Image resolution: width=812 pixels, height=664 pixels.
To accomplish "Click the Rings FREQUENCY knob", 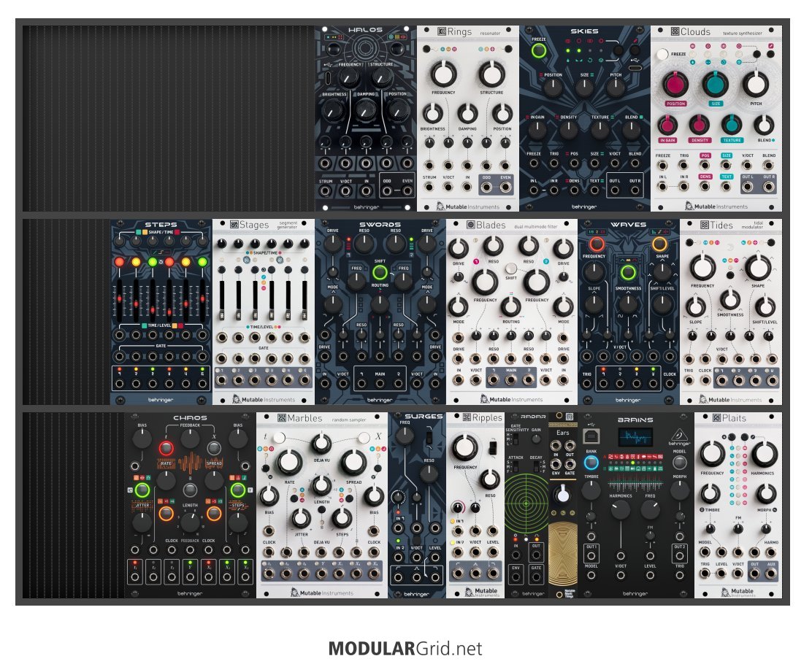I will click(x=443, y=74).
